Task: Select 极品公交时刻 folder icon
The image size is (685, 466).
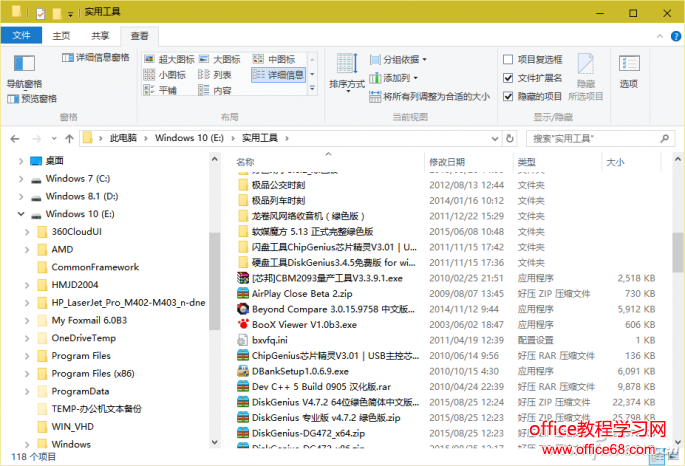Action: coord(243,185)
